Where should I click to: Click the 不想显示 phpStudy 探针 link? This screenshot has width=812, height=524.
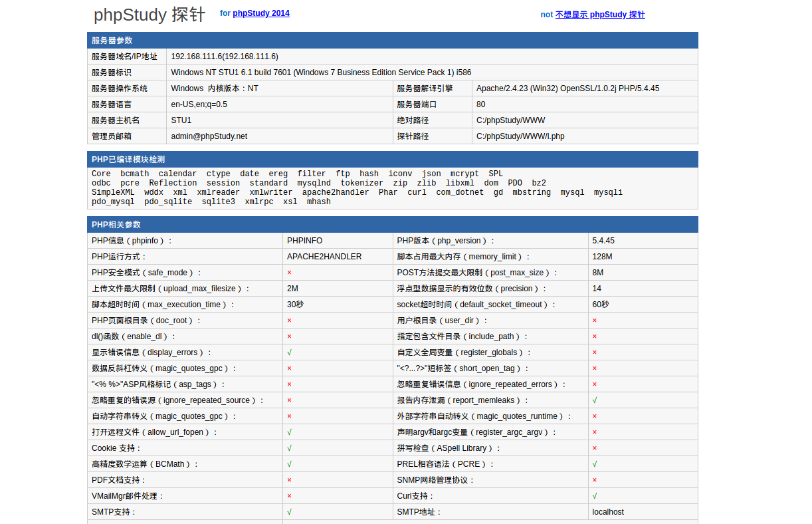click(600, 15)
